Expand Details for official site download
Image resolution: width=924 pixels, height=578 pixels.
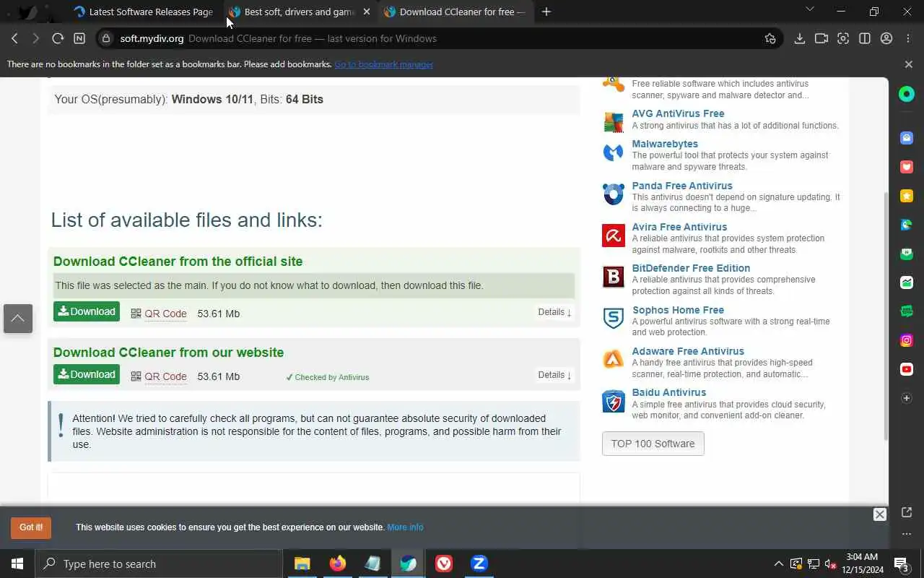point(554,312)
